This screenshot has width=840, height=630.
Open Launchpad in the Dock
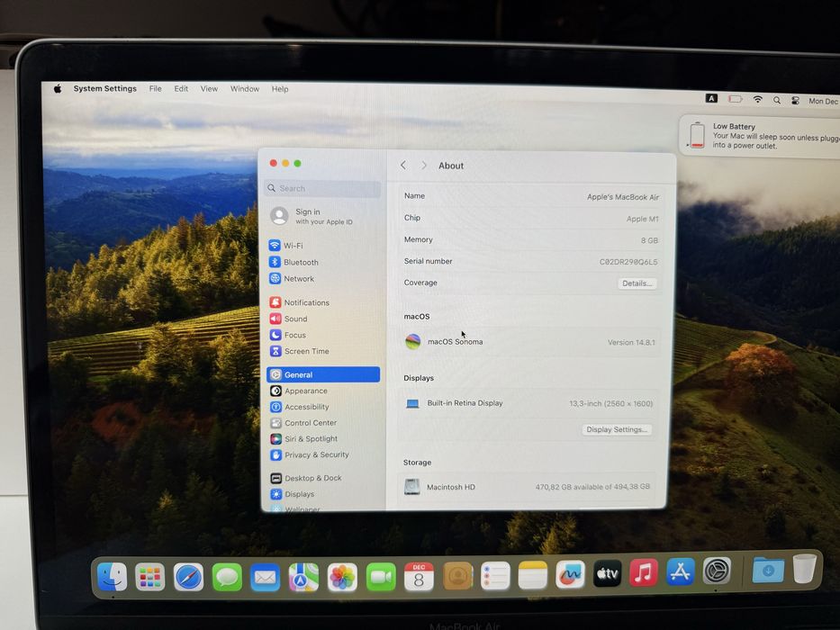coord(150,577)
